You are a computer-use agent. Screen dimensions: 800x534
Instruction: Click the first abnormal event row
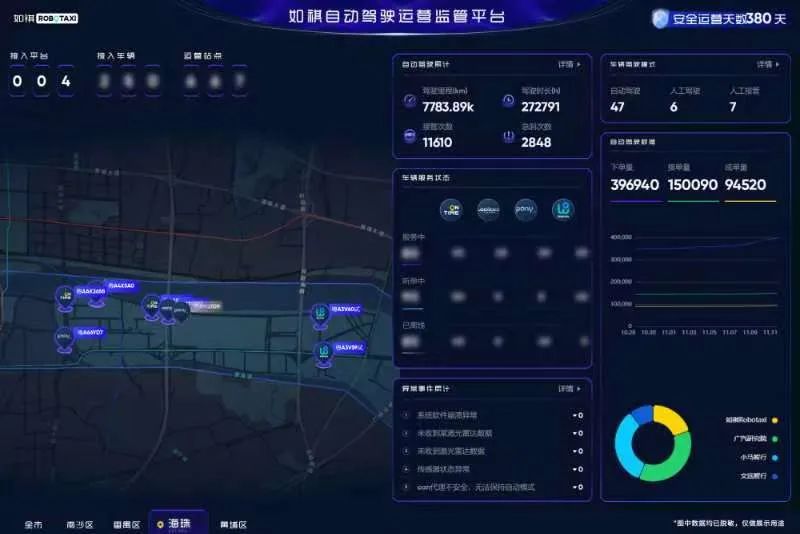[x=493, y=415]
